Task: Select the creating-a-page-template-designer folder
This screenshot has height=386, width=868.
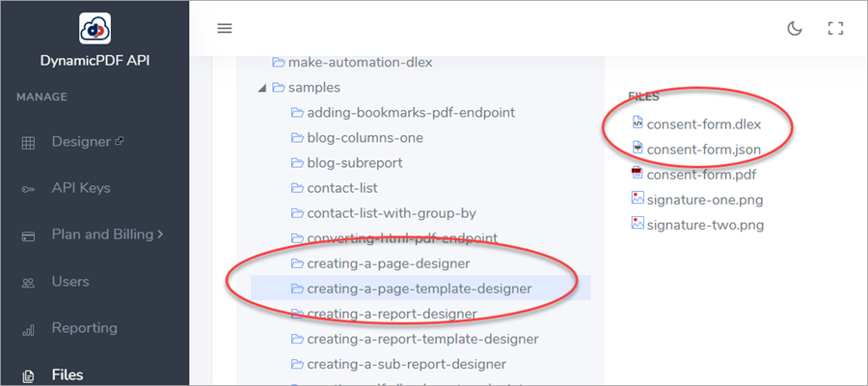Action: pyautogui.click(x=419, y=288)
